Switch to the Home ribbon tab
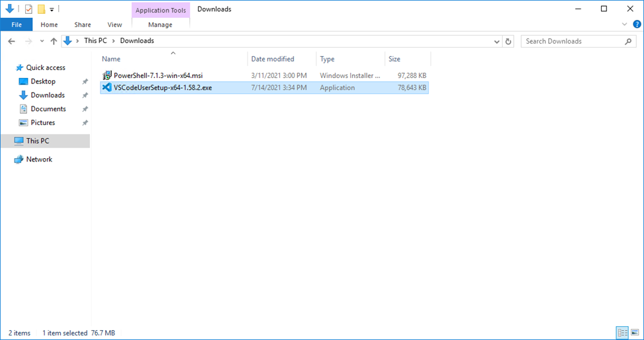The image size is (644, 340). 50,24
